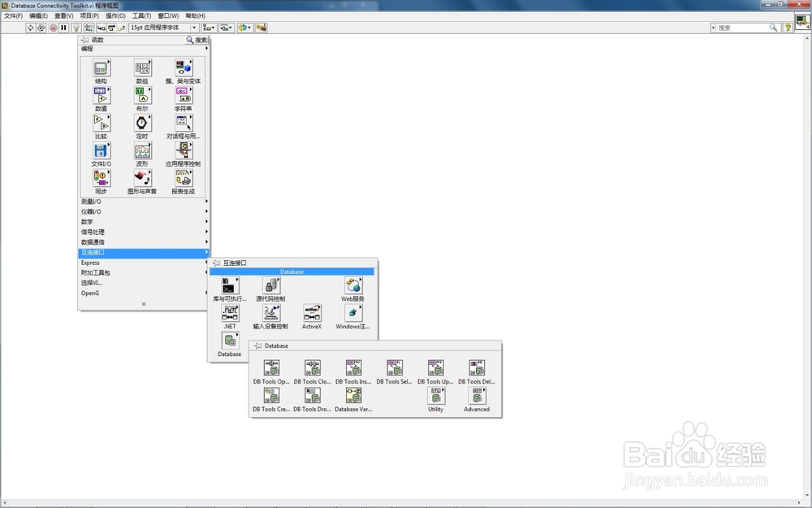Click the Step Into toolbar button
The width and height of the screenshot is (812, 508).
click(101, 28)
